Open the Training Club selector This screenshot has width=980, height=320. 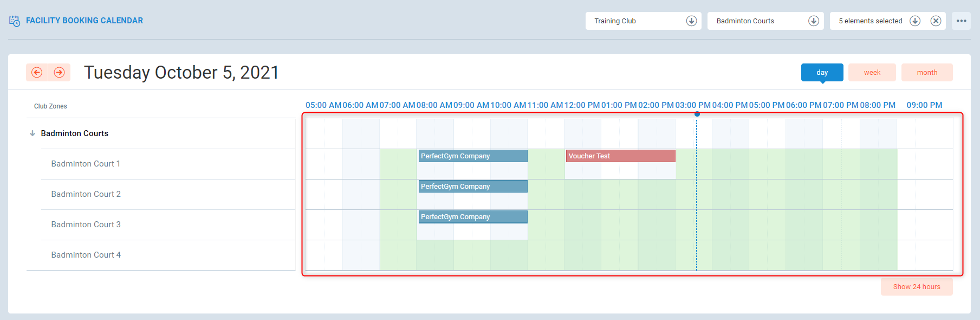[634, 21]
